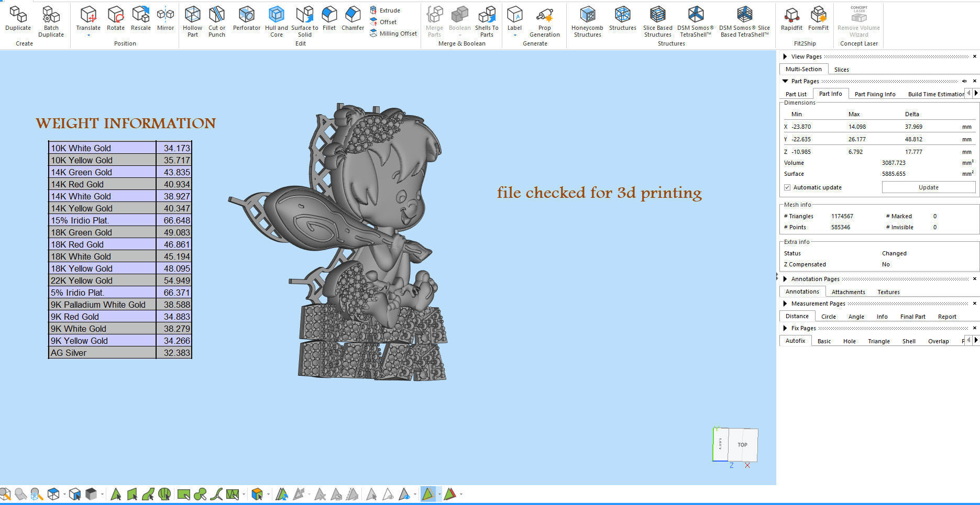
Task: Open the Label tool dropdown
Action: pos(515,35)
